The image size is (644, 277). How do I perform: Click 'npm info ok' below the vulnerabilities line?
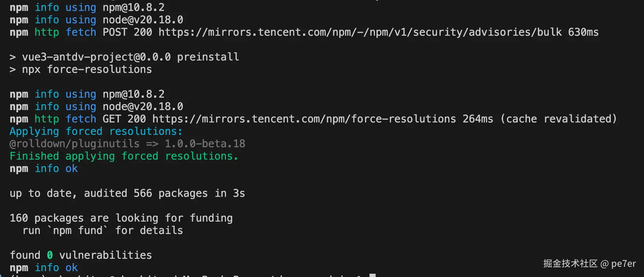[44, 268]
